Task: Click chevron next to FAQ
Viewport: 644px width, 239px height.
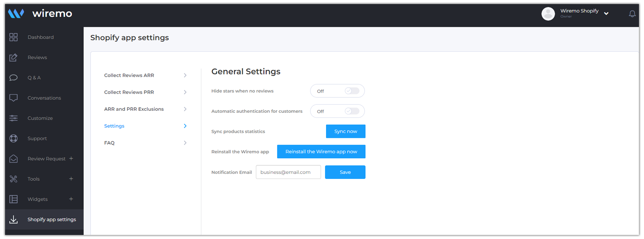Action: click(x=185, y=143)
